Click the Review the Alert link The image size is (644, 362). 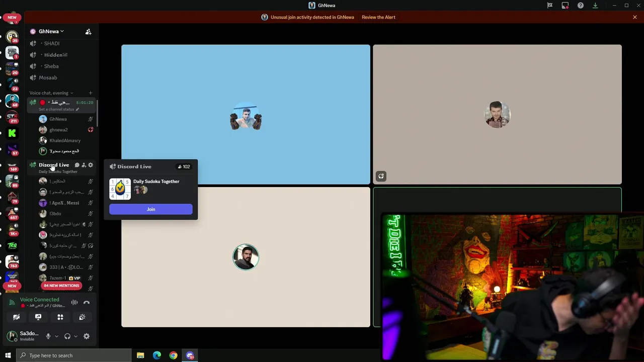pyautogui.click(x=378, y=17)
